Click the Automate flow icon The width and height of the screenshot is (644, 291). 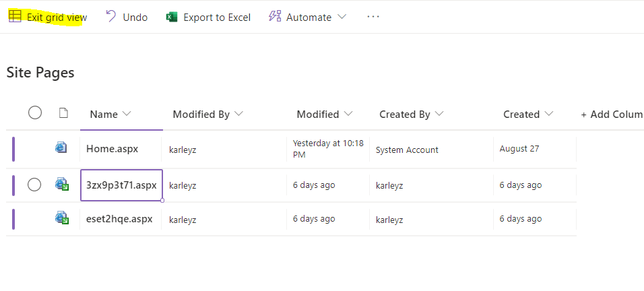click(275, 17)
